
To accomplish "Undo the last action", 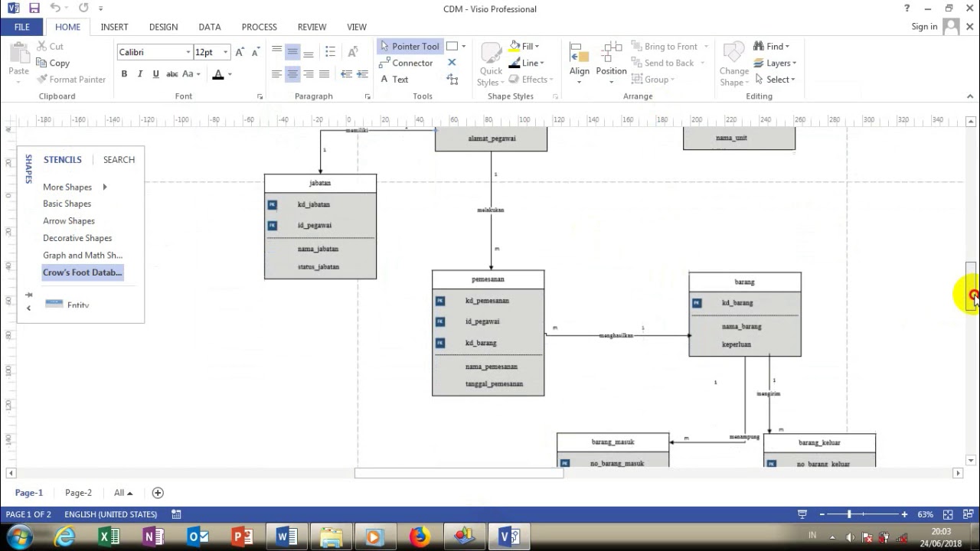I will click(x=55, y=8).
